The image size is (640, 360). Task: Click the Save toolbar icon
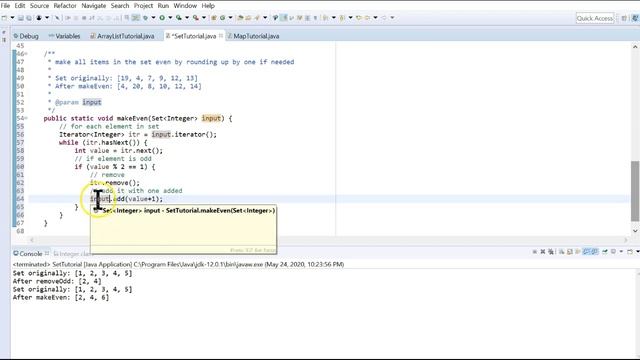20,18
